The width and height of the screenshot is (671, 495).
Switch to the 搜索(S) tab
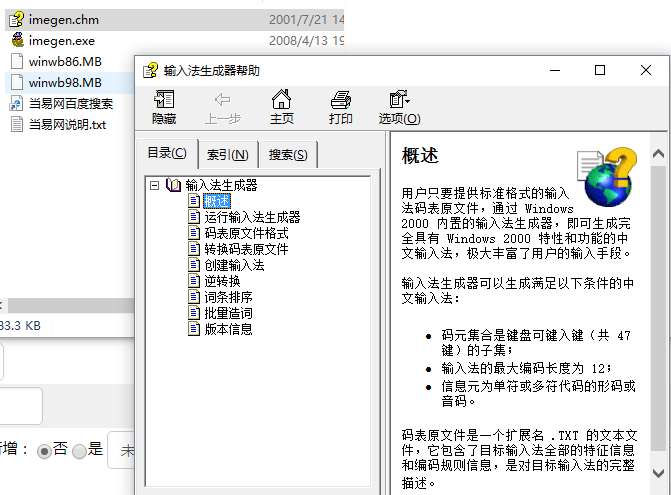288,154
